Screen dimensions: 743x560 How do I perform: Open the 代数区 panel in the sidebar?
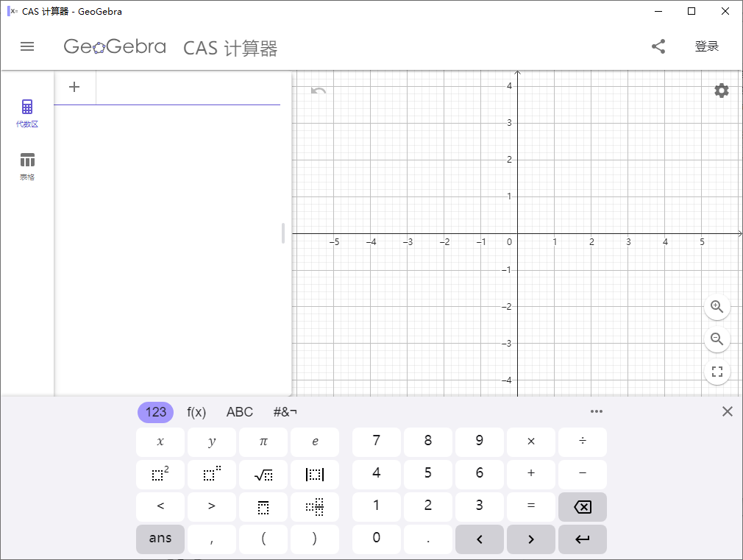(x=27, y=110)
